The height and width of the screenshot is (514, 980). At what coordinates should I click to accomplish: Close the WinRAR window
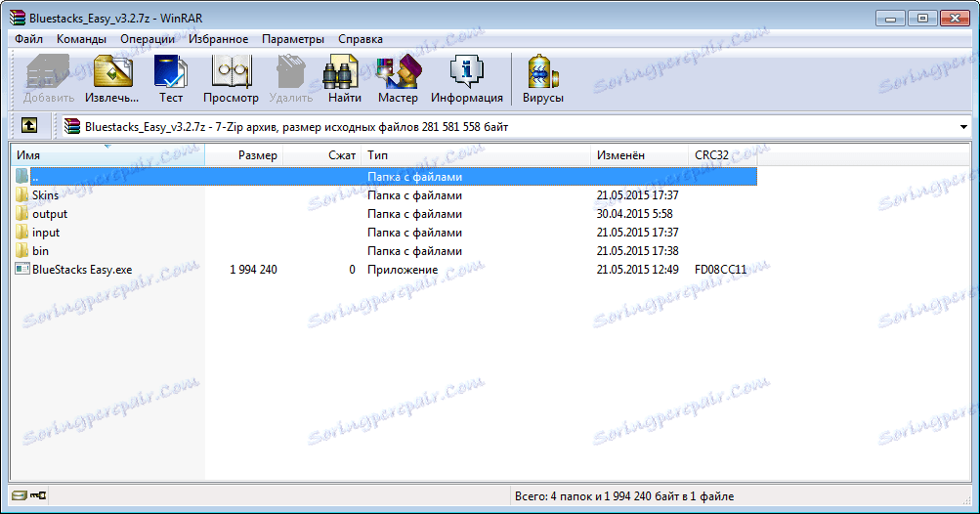point(955,19)
